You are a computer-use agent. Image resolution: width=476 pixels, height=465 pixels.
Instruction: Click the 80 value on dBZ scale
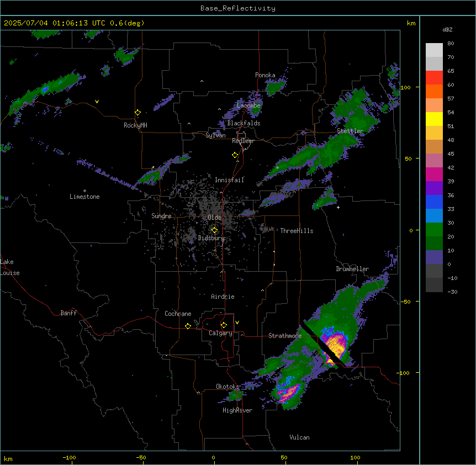[451, 44]
